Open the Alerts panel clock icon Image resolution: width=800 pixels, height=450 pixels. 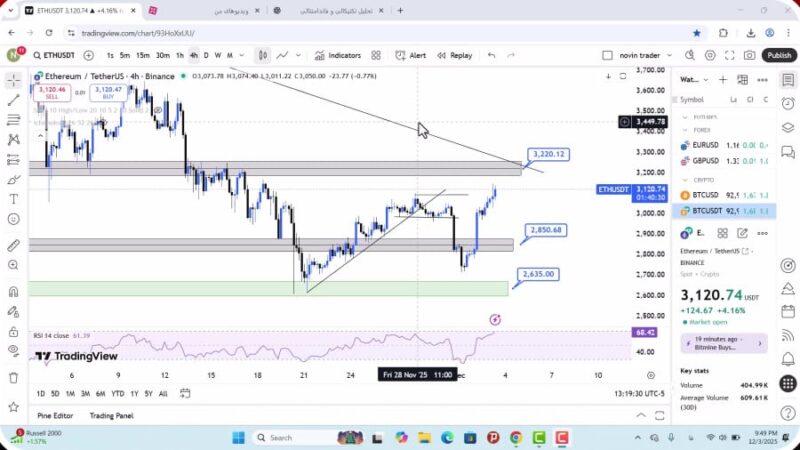[787, 101]
